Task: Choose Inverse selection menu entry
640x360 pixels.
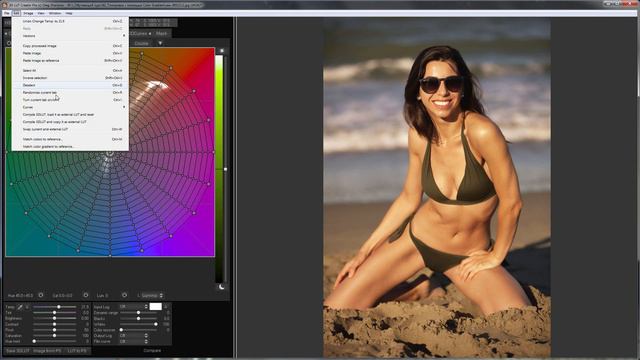Action: 70,78
